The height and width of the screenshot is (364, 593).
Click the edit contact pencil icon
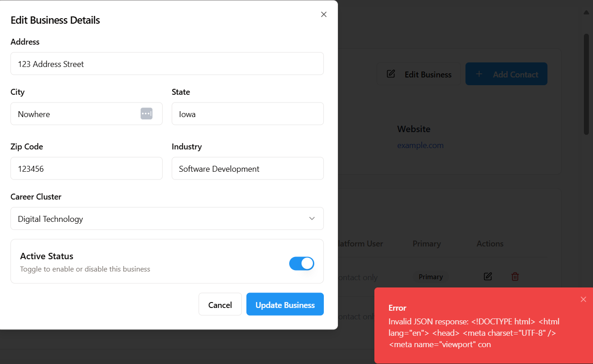pyautogui.click(x=488, y=277)
